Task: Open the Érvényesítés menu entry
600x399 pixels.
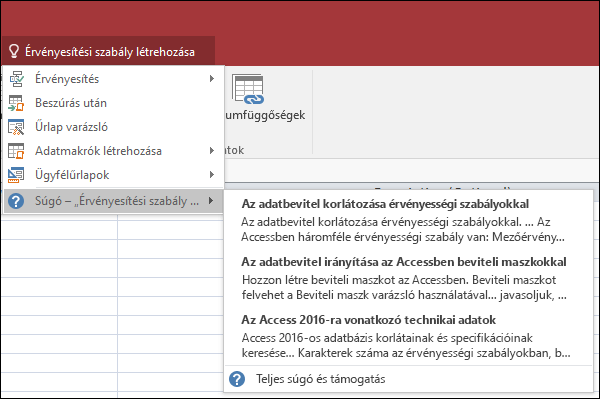Action: tap(113, 79)
